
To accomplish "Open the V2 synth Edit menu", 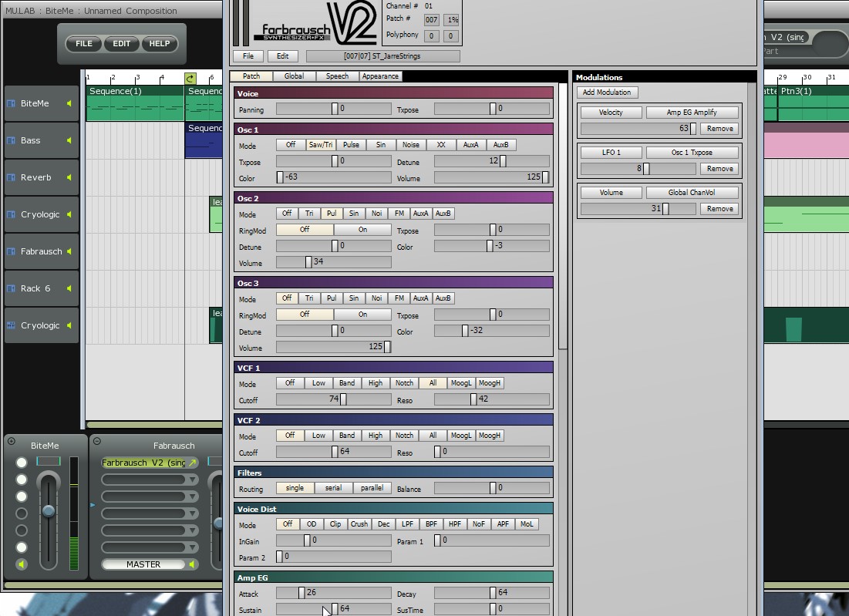I will (283, 56).
